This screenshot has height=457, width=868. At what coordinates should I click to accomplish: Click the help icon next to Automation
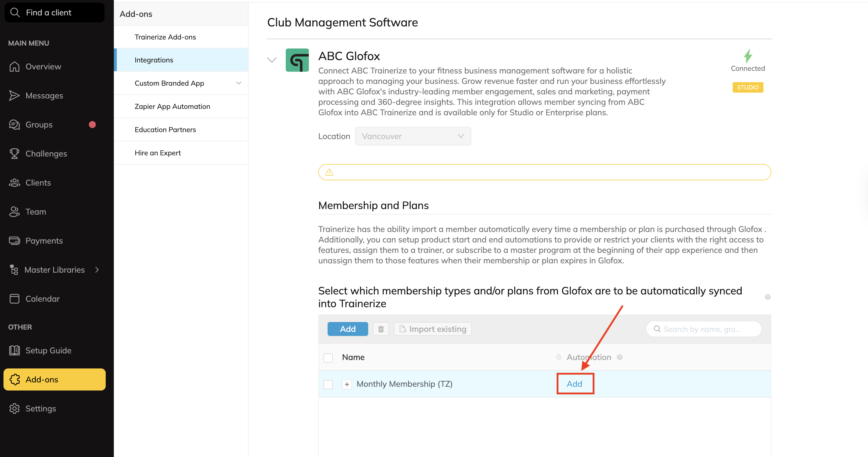(620, 357)
